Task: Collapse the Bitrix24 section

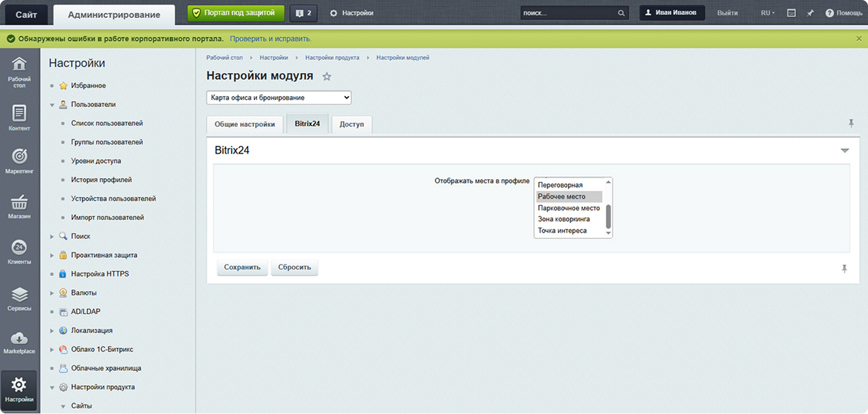Action: [845, 151]
